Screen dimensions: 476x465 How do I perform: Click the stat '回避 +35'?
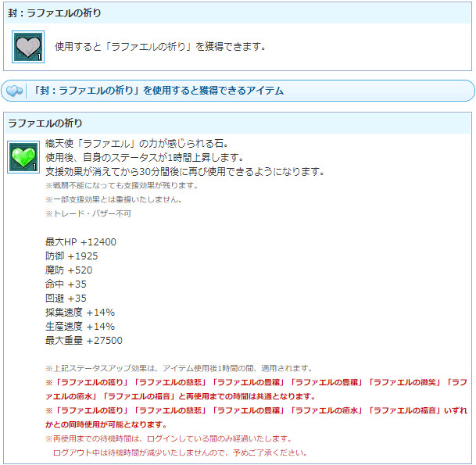tap(66, 298)
